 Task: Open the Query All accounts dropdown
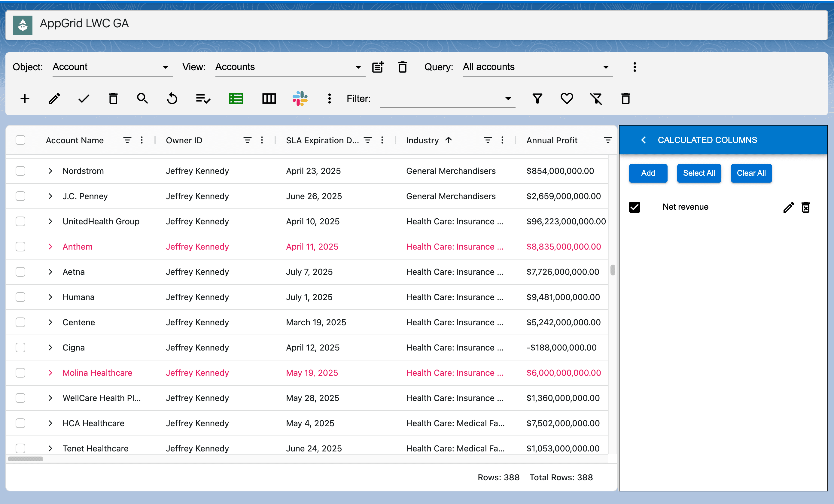[x=537, y=67]
